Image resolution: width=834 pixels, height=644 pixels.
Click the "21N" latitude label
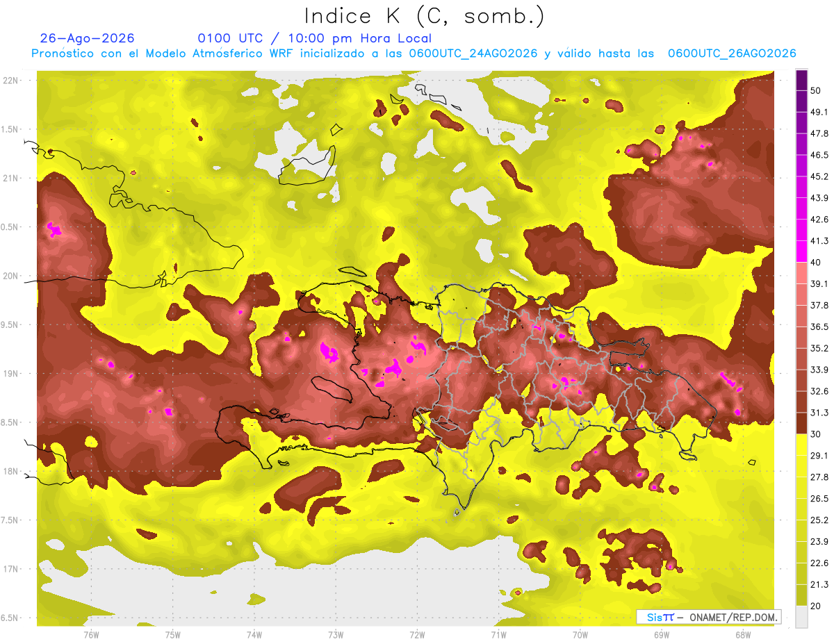pos(10,178)
